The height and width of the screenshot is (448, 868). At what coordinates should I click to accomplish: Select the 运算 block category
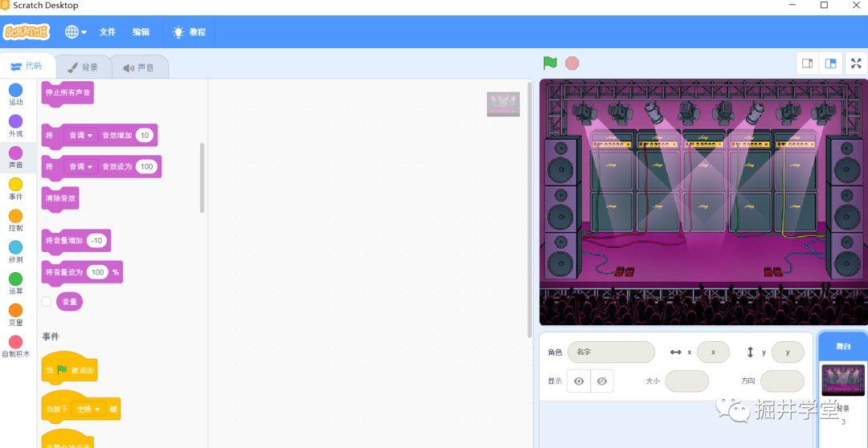16,283
